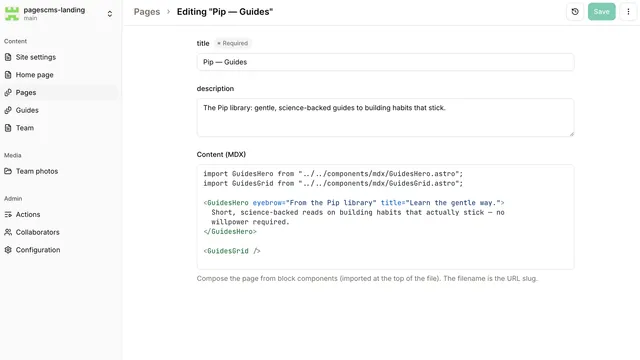
Task: Click the Team photos folder icon
Action: pos(8,171)
